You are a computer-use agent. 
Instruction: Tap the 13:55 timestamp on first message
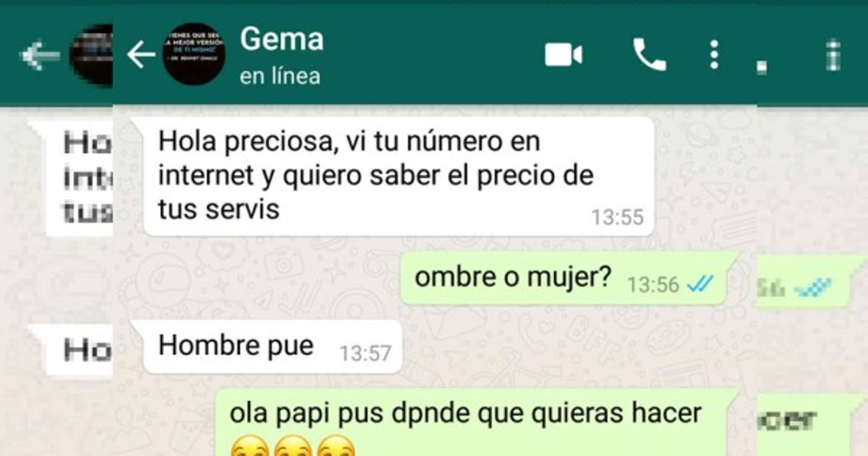pyautogui.click(x=617, y=217)
